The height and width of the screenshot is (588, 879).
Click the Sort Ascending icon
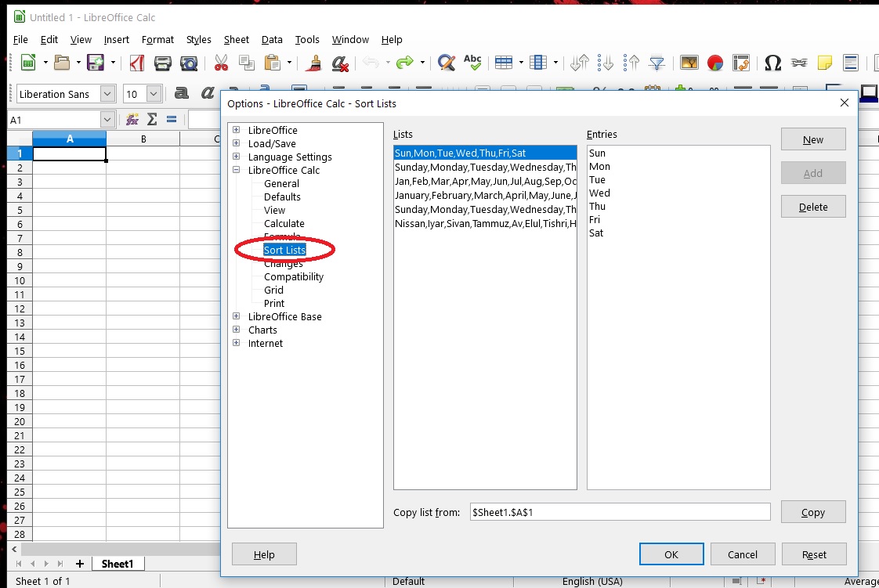606,63
